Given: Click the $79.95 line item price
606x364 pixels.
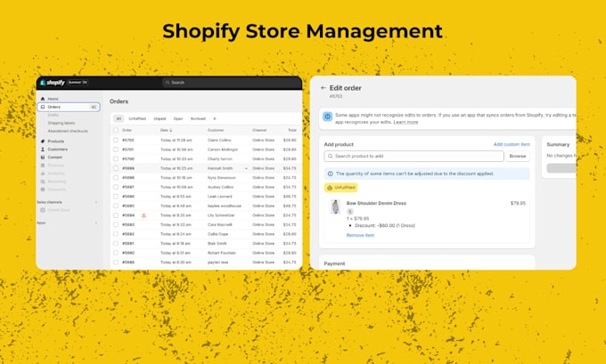Looking at the screenshot, I should [518, 203].
